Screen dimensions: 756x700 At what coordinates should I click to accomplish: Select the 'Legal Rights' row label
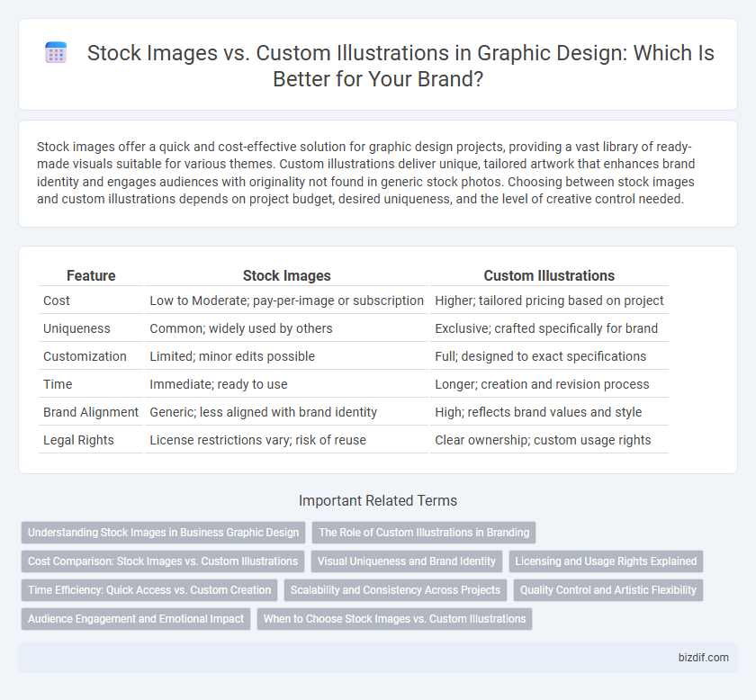[78, 440]
